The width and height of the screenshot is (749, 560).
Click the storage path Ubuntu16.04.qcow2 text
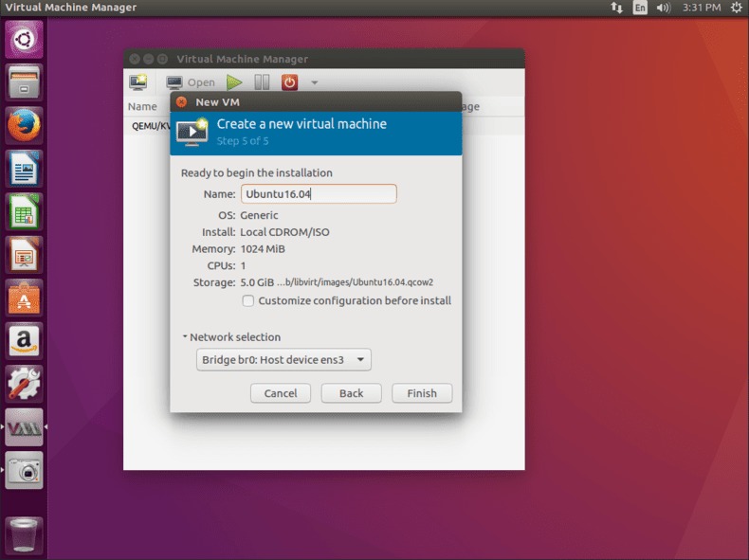click(355, 282)
